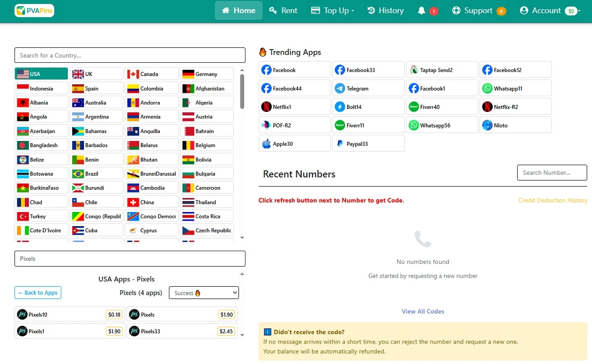This screenshot has height=364, width=592.
Task: Select Czech Republic from the country list
Action: coord(207,230)
